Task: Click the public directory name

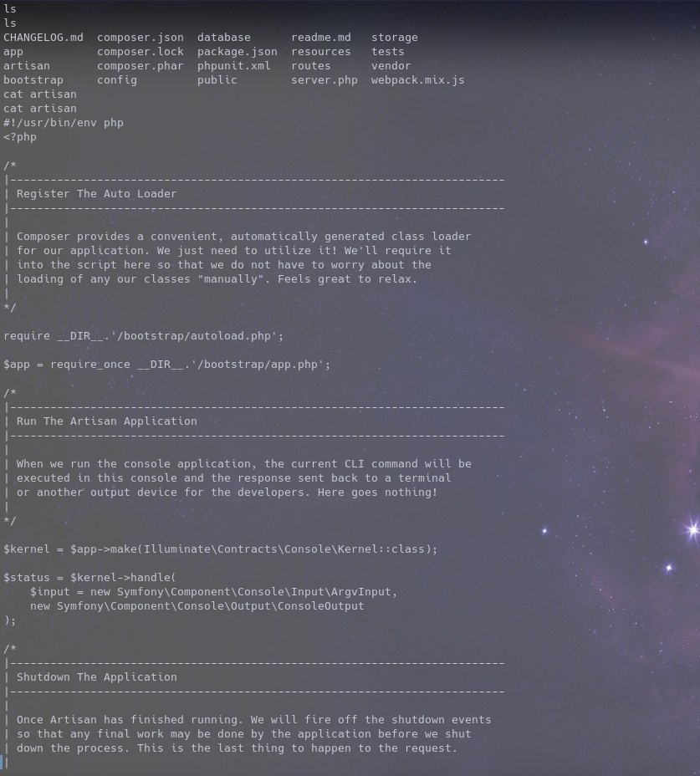Action: pyautogui.click(x=217, y=80)
